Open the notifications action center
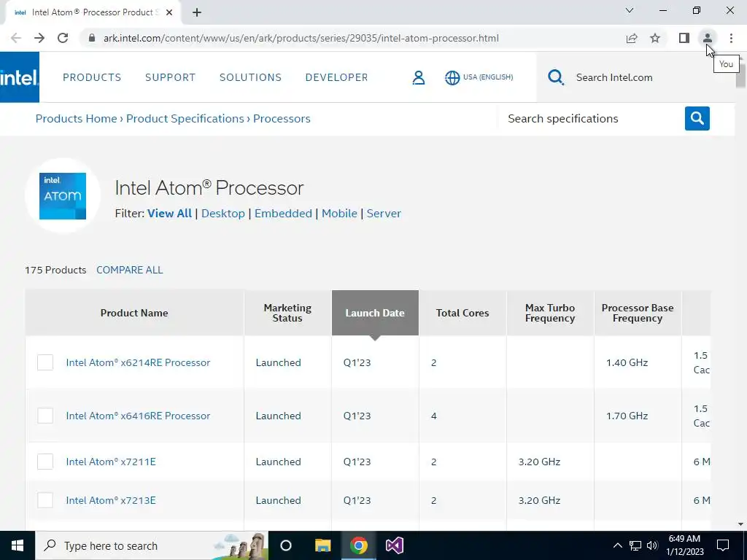The image size is (747, 560). point(723,545)
